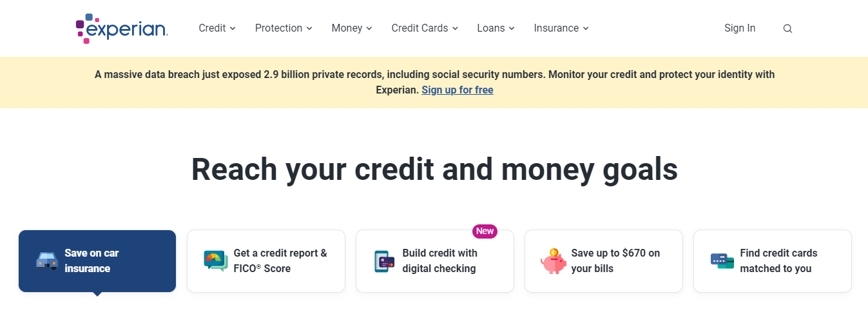Open the search magnifier icon
This screenshot has width=868, height=314.
787,28
